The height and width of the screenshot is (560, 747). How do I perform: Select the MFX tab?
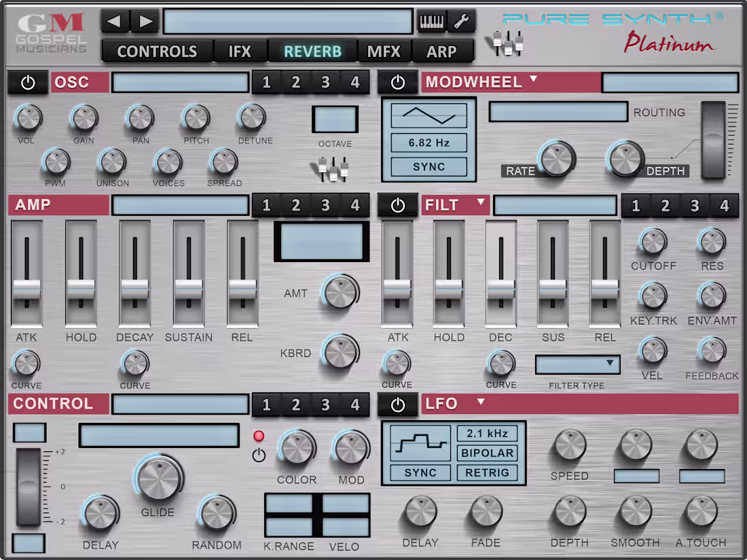pyautogui.click(x=383, y=50)
